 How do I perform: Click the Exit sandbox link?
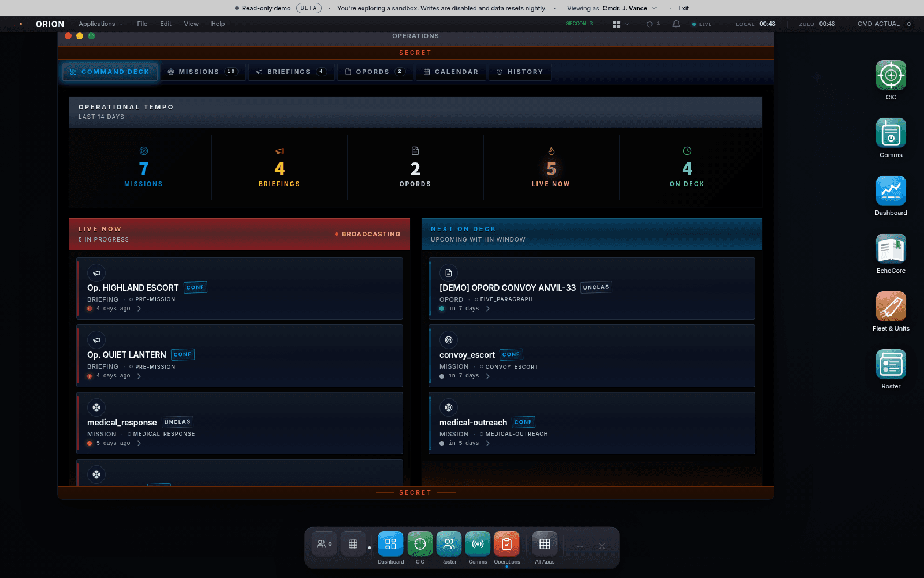(x=683, y=8)
